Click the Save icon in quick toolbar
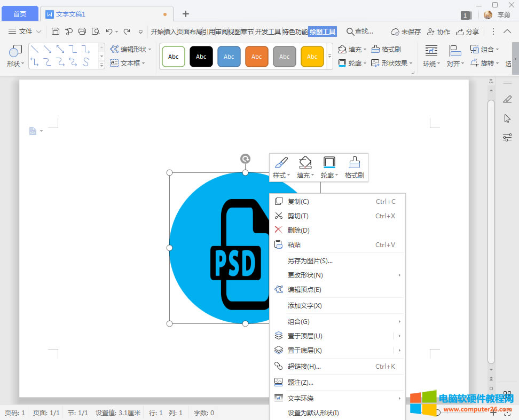Image resolution: width=519 pixels, height=420 pixels. (x=56, y=31)
